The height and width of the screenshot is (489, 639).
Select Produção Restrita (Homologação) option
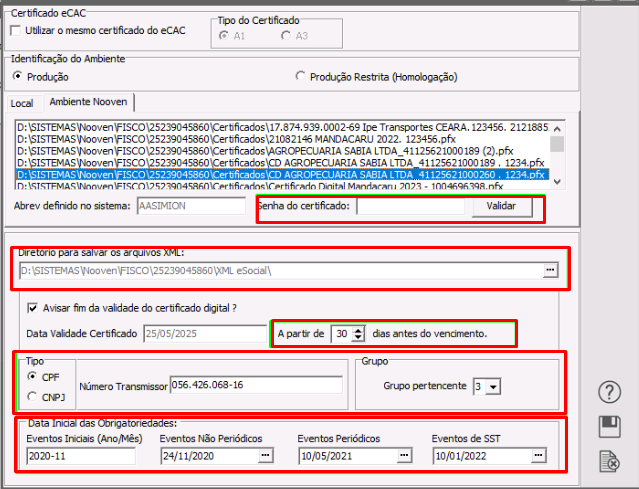pos(301,77)
